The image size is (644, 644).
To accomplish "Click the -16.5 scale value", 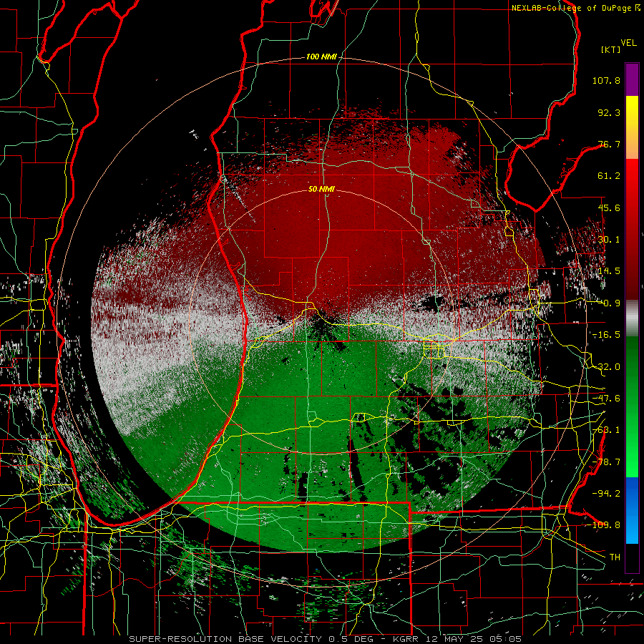I will [606, 335].
